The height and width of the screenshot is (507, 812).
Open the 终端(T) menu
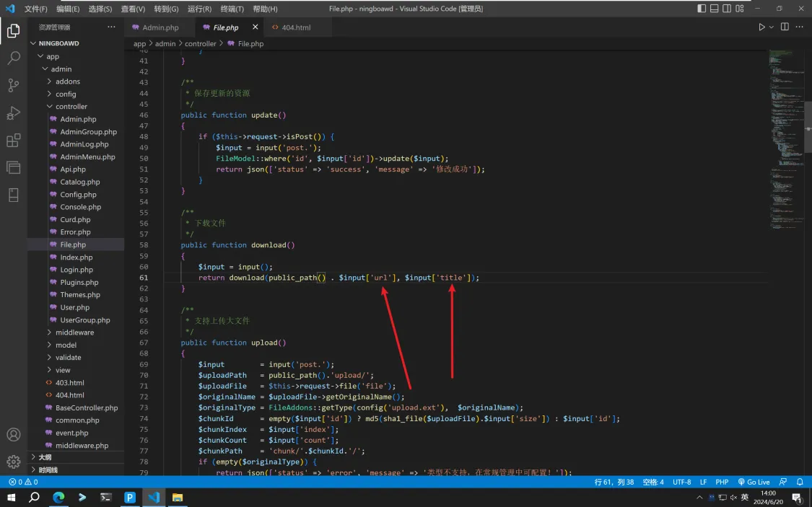coord(232,9)
